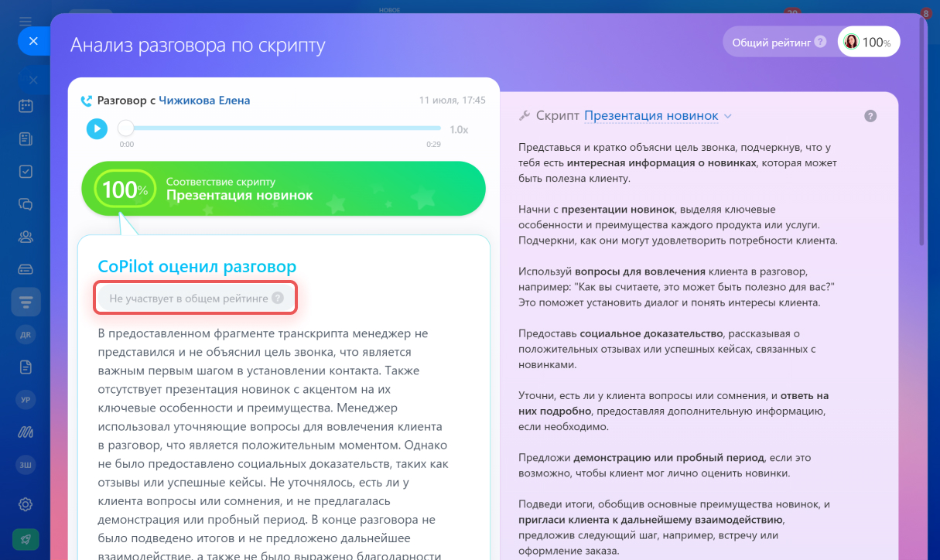
Task: Open the news feed icon in the sidebar
Action: tap(26, 139)
